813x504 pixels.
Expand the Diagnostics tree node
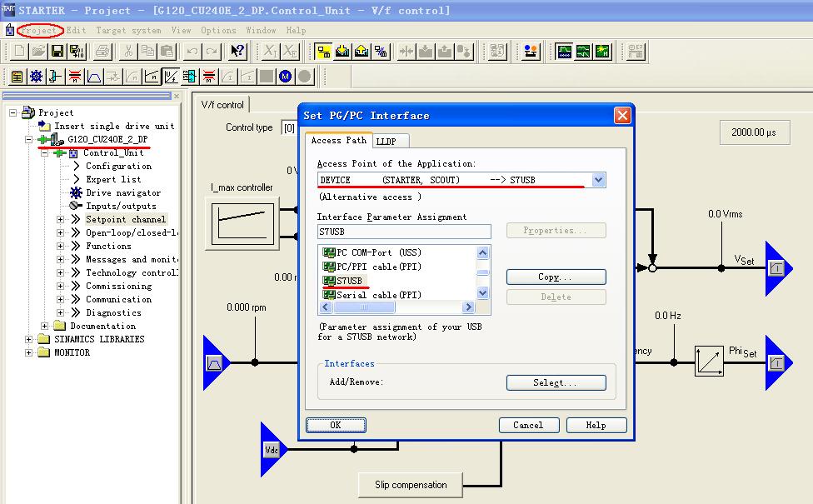(61, 312)
